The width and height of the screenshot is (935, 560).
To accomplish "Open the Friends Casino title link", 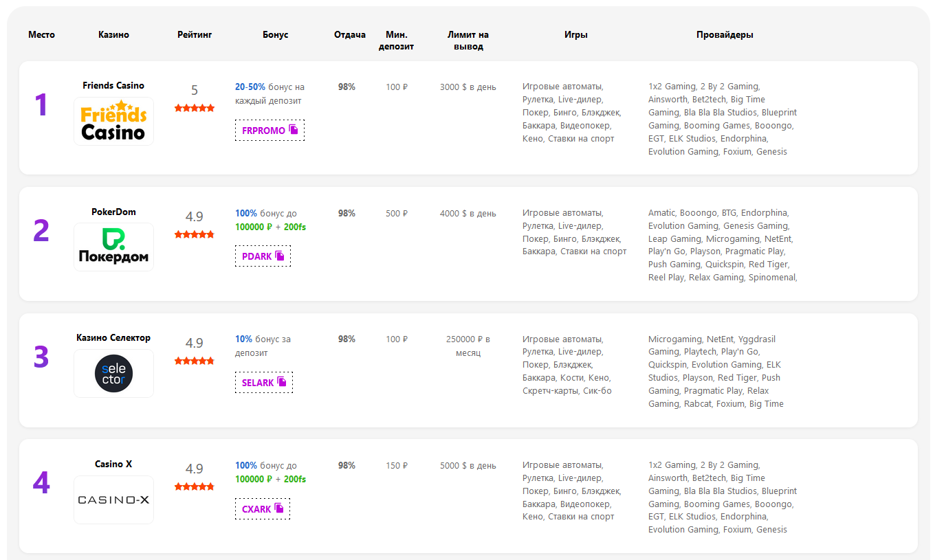I will [113, 85].
